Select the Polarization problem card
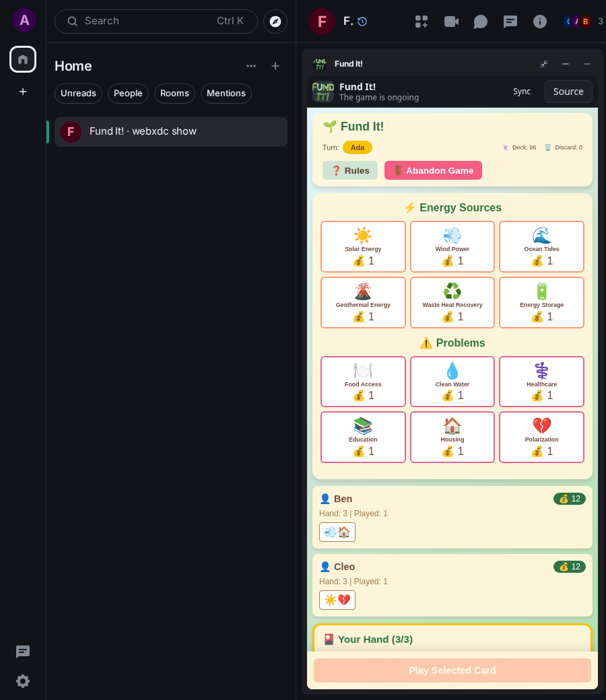The height and width of the screenshot is (700, 606). (x=541, y=437)
